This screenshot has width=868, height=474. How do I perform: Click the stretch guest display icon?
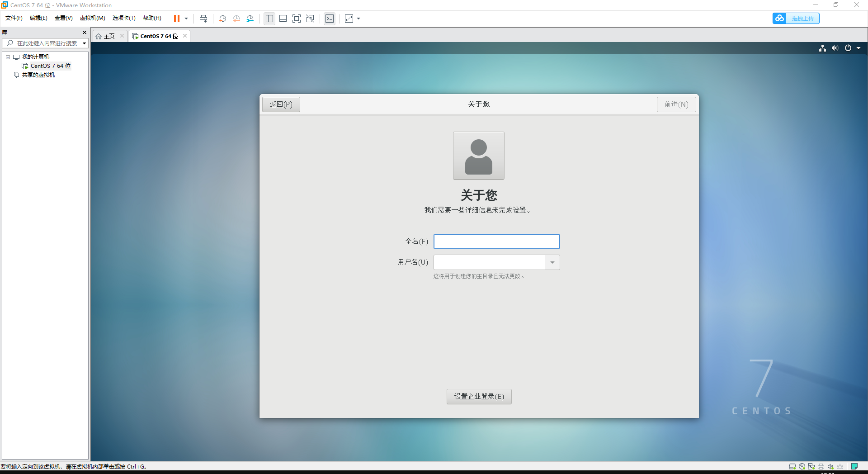point(349,19)
